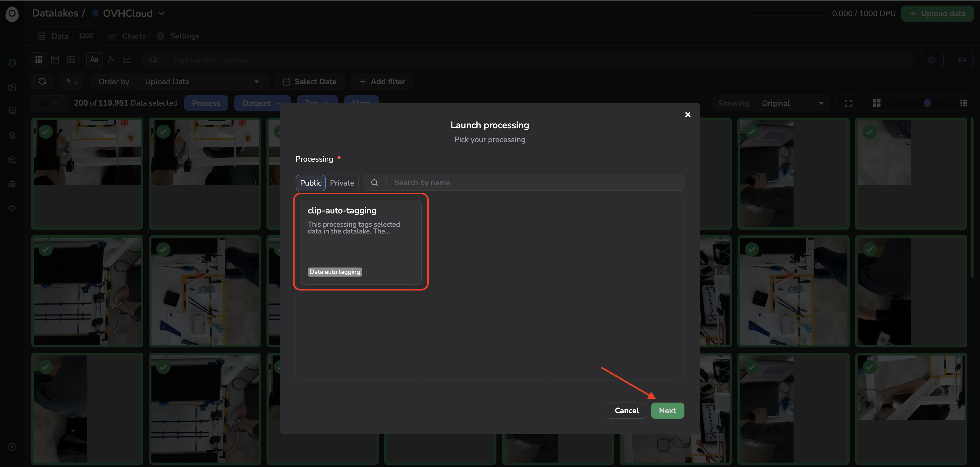Click the branch icon next to the Aa filter
Viewport: 980px width, 467px height.
[111, 60]
